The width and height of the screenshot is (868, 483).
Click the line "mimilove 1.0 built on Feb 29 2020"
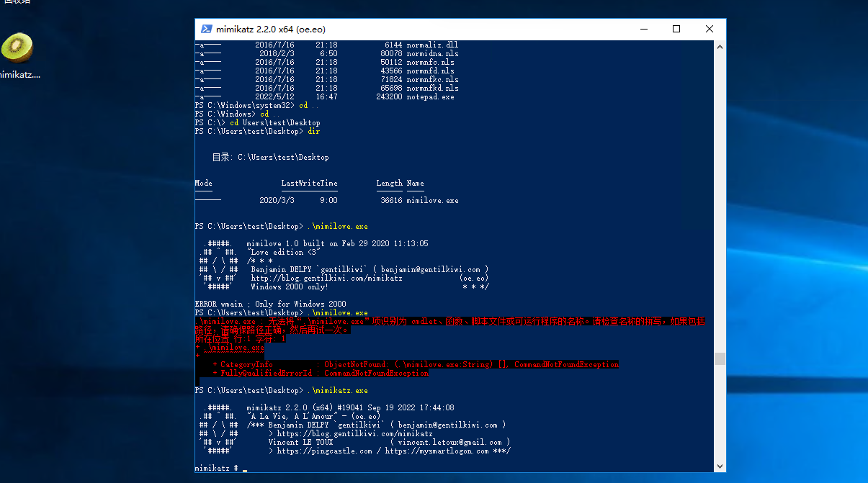(x=337, y=243)
